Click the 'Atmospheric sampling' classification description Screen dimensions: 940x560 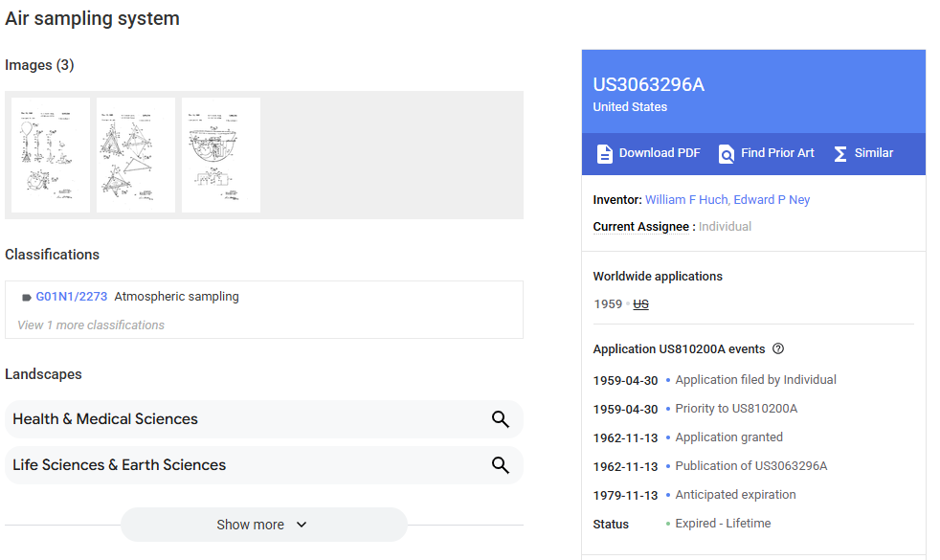pyautogui.click(x=176, y=297)
